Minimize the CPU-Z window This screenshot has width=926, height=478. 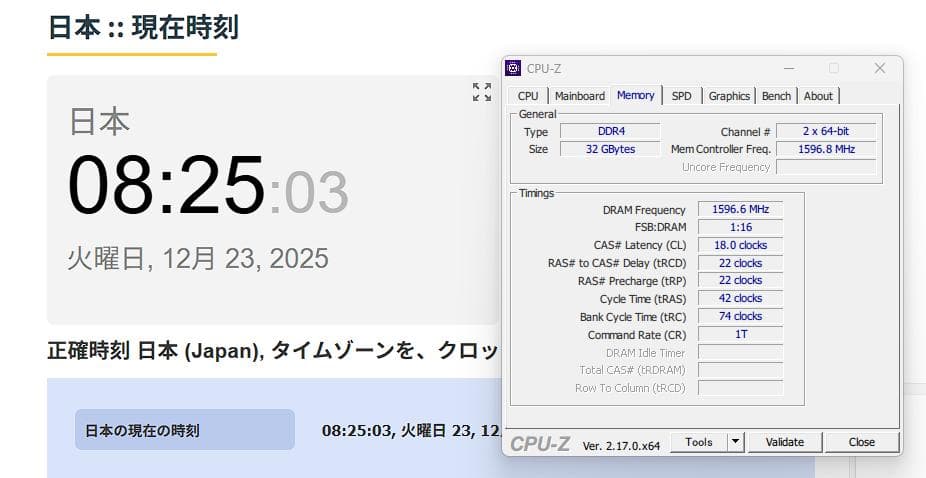[x=789, y=69]
